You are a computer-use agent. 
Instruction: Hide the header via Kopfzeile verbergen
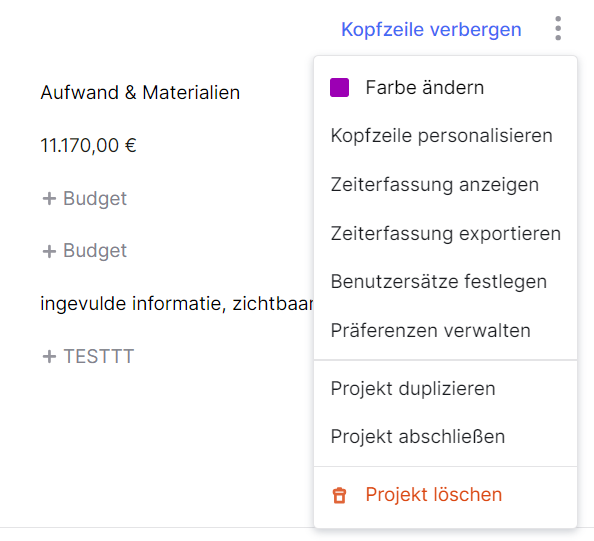[x=431, y=30]
